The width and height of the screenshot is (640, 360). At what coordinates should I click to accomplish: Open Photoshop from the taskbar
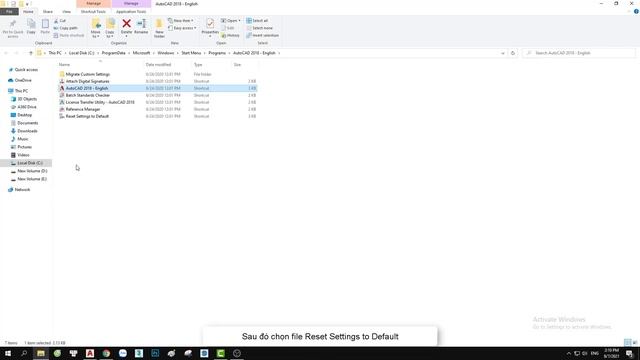pos(155,353)
